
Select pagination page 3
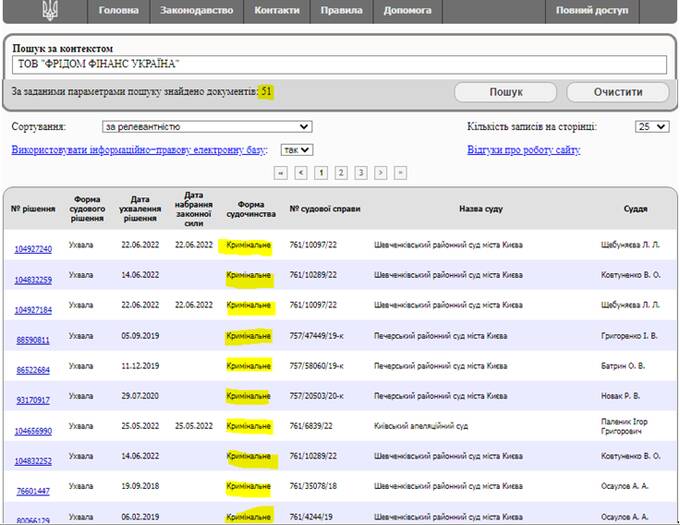[361, 173]
